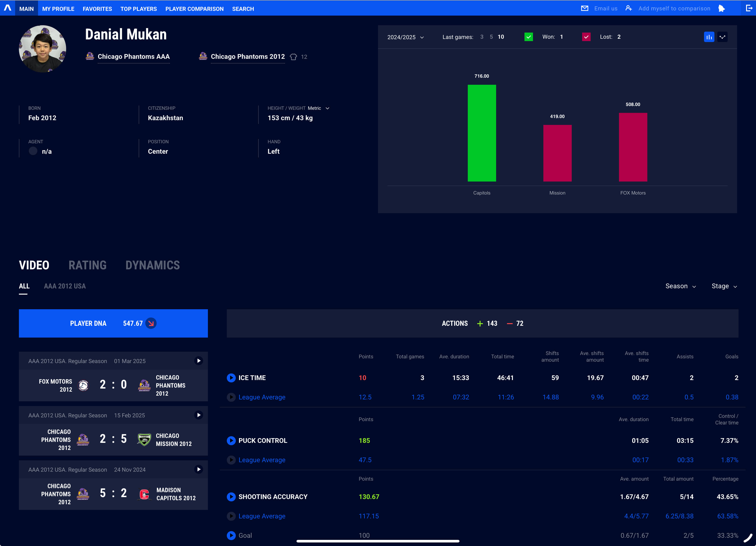Click the Player DNA downward trend arrow
The image size is (756, 546).
151,323
